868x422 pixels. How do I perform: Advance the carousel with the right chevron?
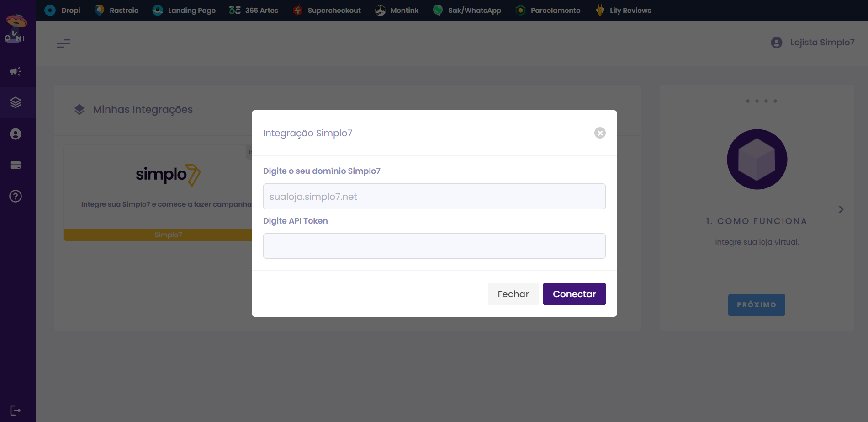[841, 209]
